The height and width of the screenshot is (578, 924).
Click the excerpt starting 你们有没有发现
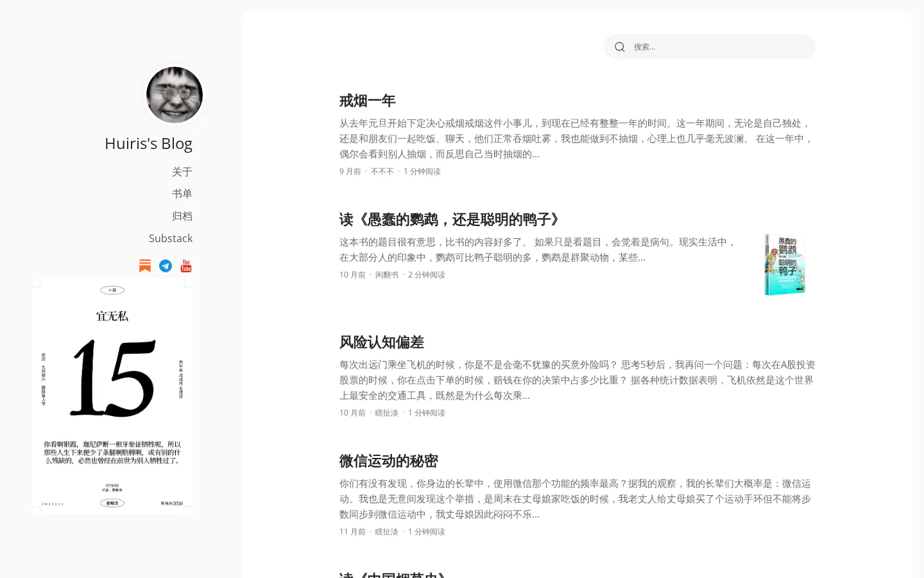[x=577, y=499]
